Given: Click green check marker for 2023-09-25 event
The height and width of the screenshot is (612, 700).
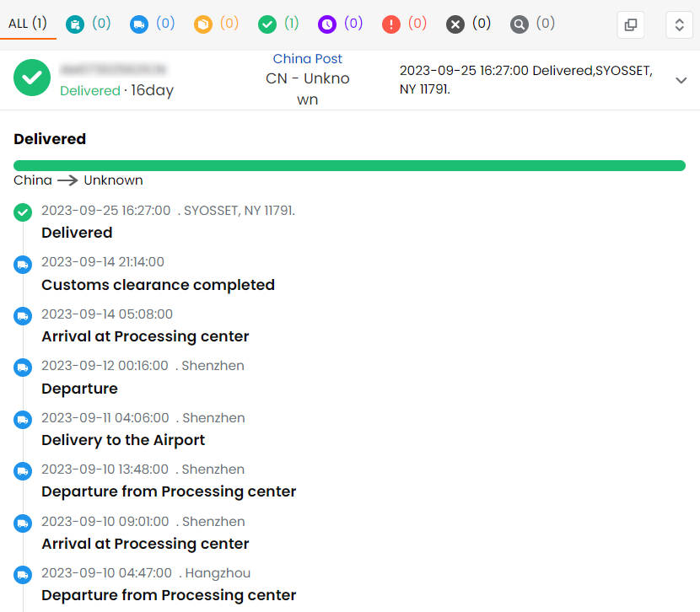Looking at the screenshot, I should 23,212.
